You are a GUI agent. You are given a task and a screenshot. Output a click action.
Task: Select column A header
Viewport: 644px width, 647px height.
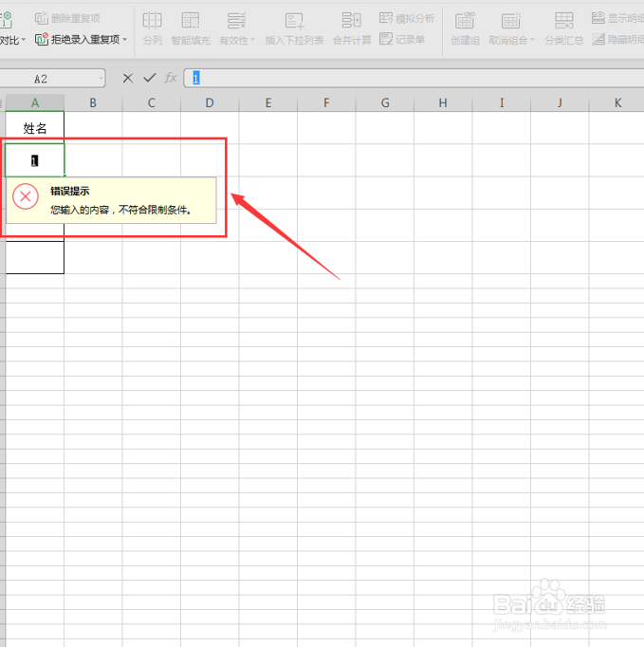click(35, 102)
